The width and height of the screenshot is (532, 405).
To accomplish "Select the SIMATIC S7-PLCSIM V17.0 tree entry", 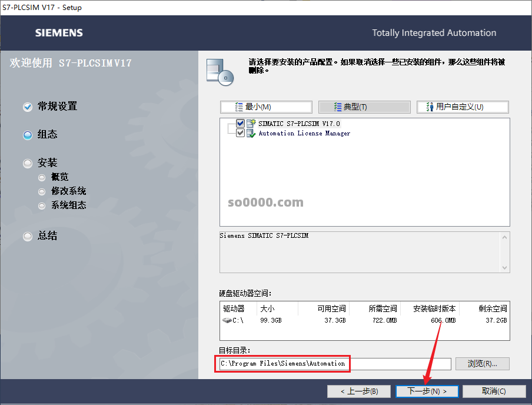I will tap(299, 124).
